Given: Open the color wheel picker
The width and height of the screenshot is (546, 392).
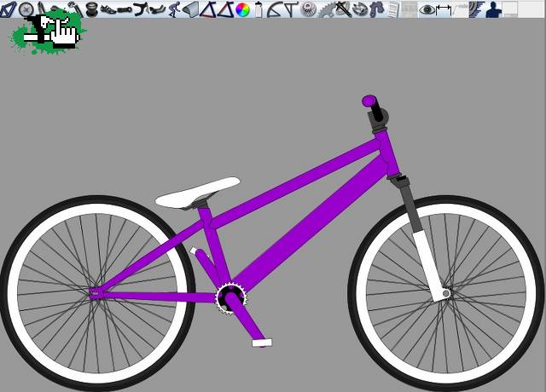Looking at the screenshot, I should tap(242, 9).
